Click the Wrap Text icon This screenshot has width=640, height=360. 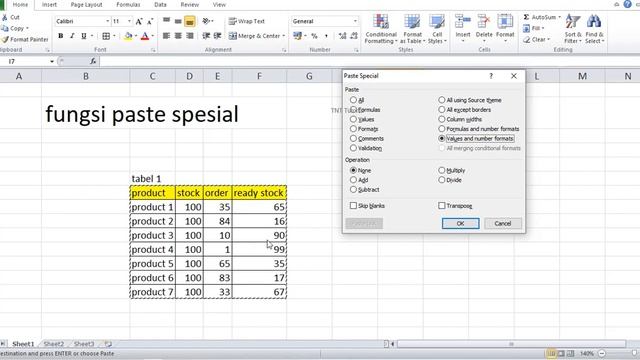(x=233, y=21)
